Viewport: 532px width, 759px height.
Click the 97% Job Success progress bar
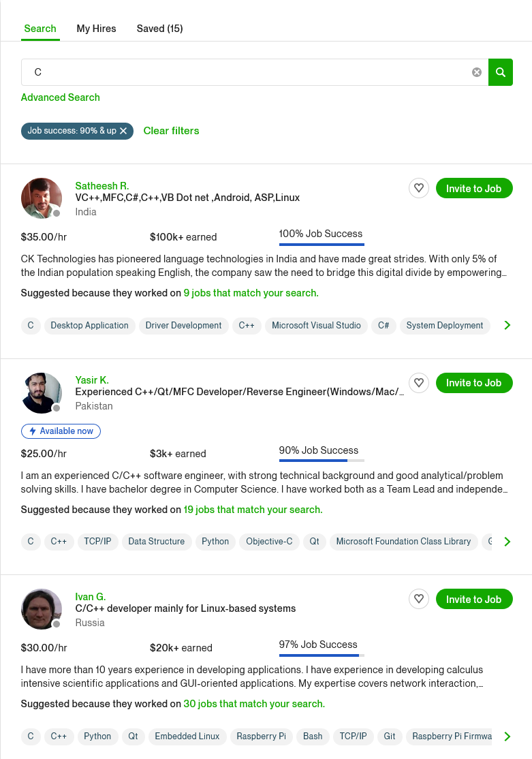(x=320, y=655)
